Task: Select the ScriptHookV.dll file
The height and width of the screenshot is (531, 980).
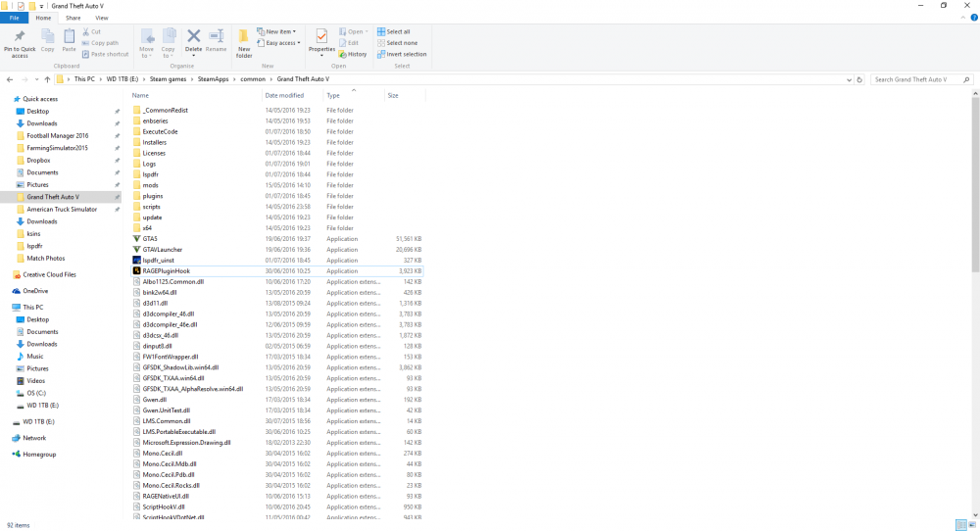Action: click(x=163, y=507)
